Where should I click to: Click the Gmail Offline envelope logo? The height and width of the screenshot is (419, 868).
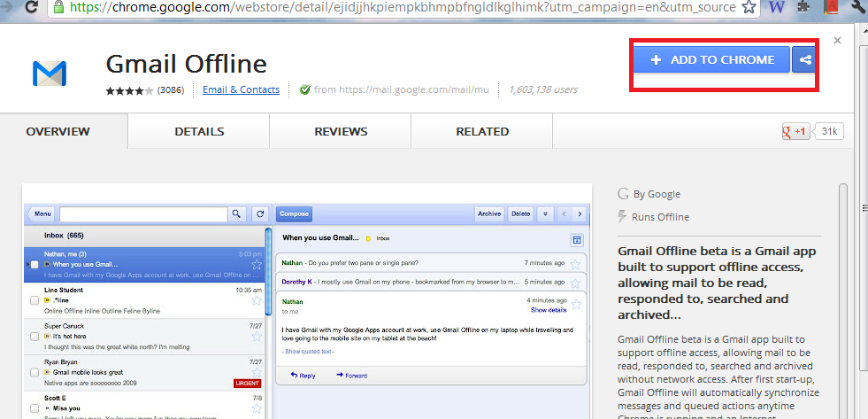pyautogui.click(x=49, y=73)
